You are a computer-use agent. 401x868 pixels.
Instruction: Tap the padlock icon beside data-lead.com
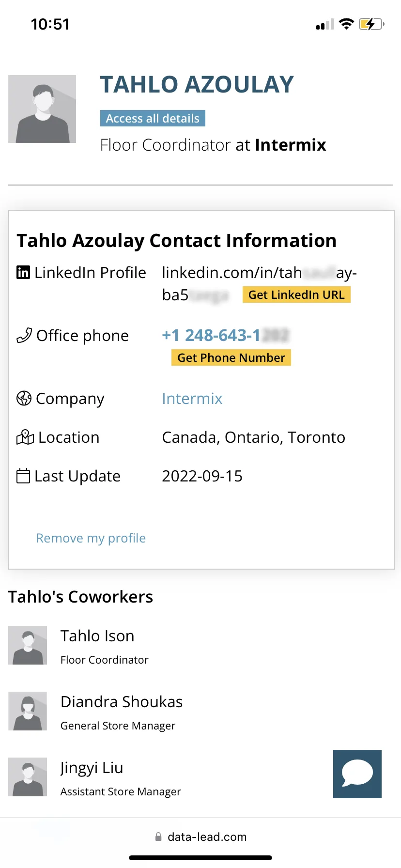point(158,837)
